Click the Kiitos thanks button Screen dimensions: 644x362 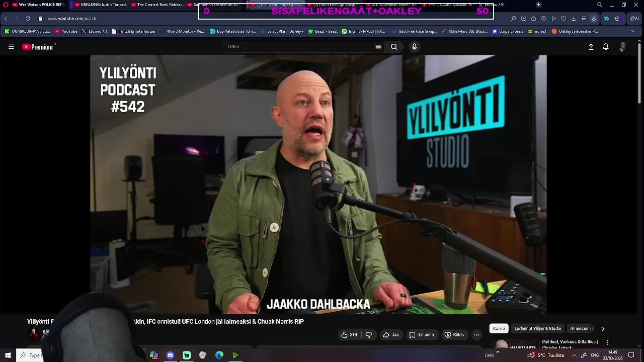(x=454, y=335)
